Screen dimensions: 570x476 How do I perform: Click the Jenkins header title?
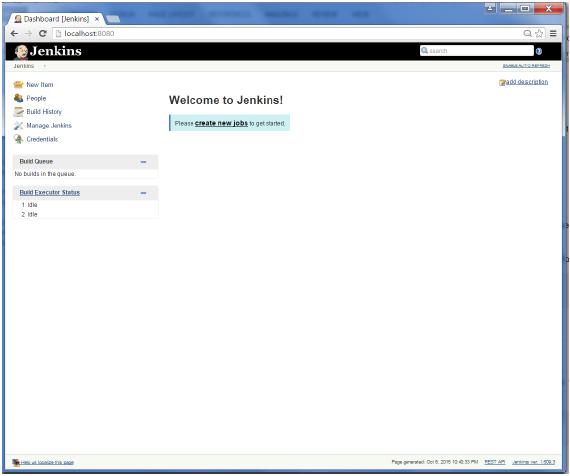(56, 51)
